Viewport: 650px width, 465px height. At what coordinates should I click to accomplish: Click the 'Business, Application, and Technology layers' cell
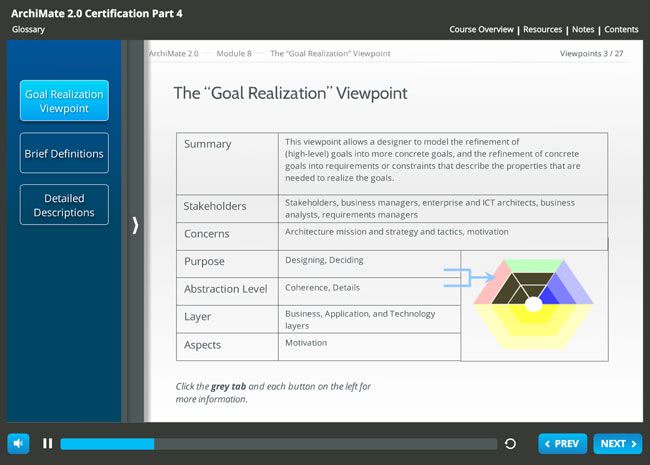click(x=369, y=320)
